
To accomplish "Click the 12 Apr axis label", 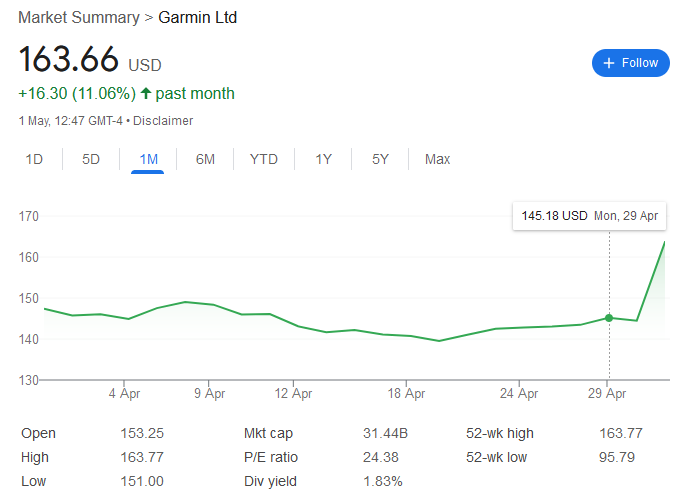I will click(x=293, y=394).
